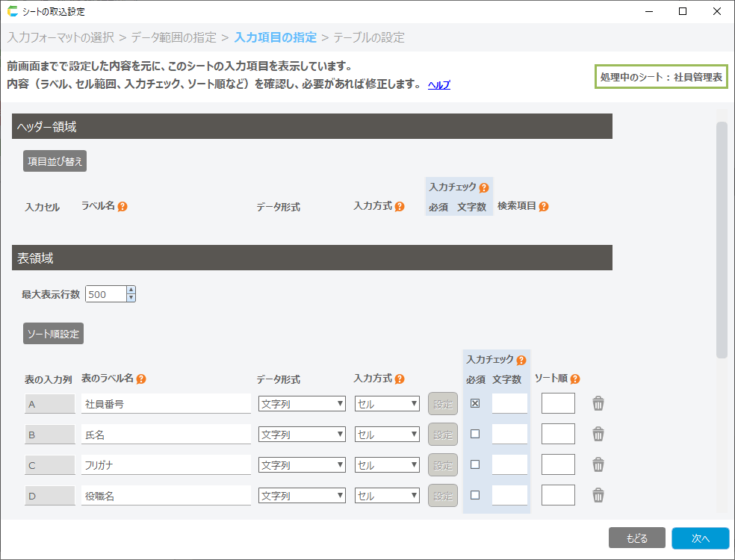Screen dimensions: 735x560
Task: Open データ形式 dropdown for 社員番号
Action: click(x=302, y=404)
